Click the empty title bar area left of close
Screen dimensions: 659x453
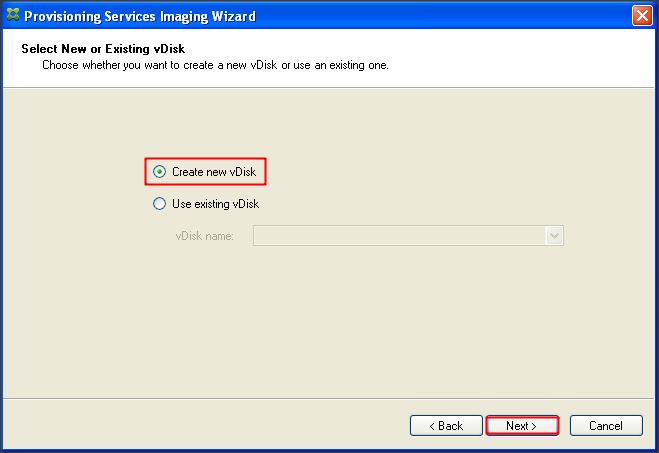(x=450, y=16)
